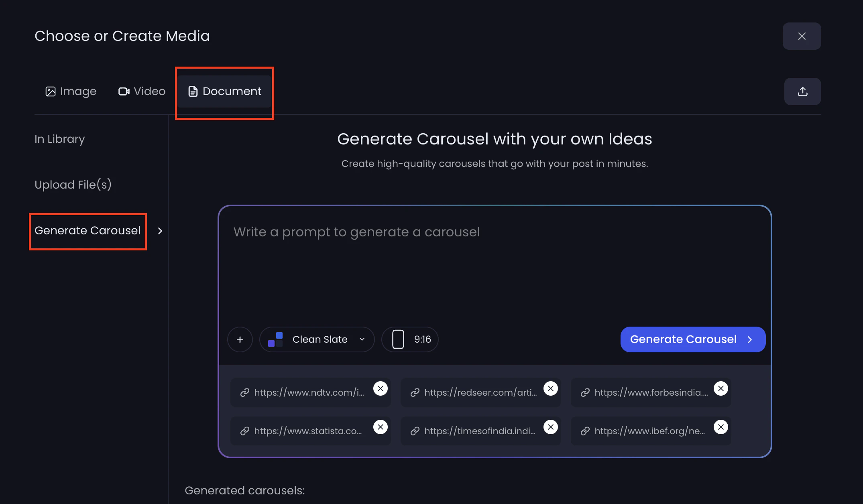The height and width of the screenshot is (504, 863).
Task: Open the In Library section
Action: point(59,139)
